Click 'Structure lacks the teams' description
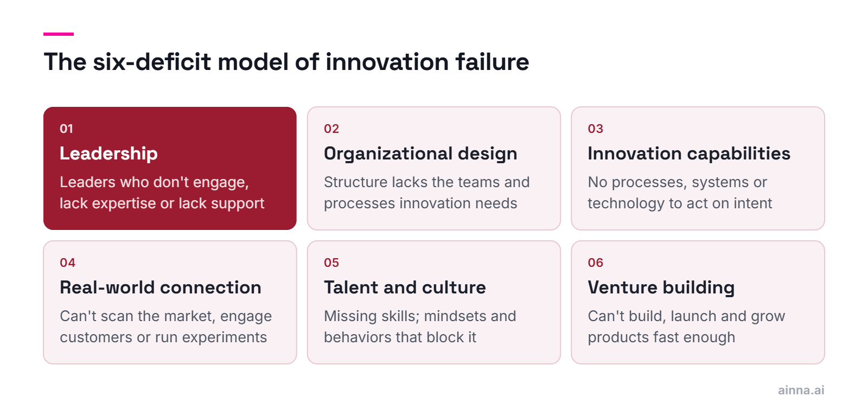The width and height of the screenshot is (868, 416). coord(426,193)
